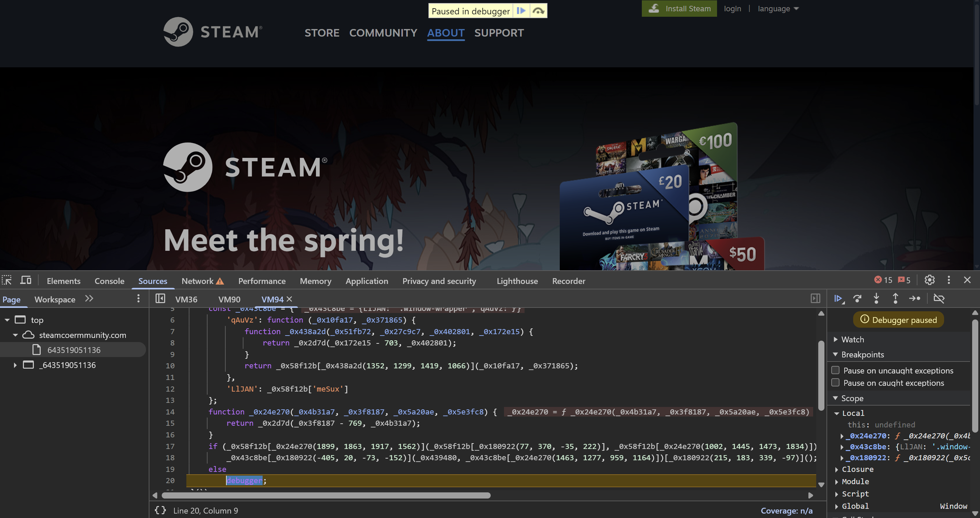Expand the _0x43c8be local variable
This screenshot has height=518, width=980.
coord(842,447)
